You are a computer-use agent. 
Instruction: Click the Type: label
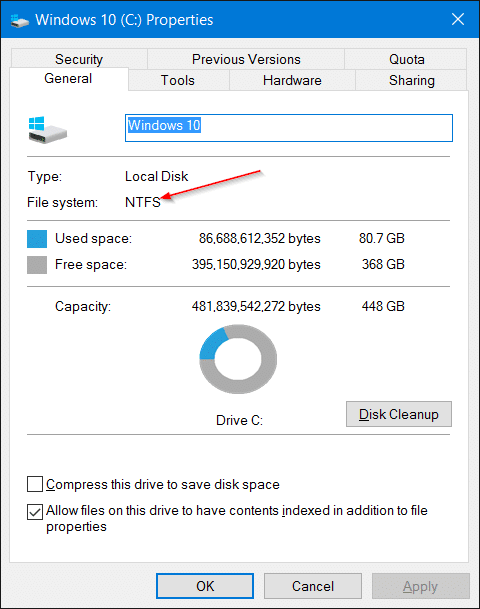pyautogui.click(x=45, y=176)
